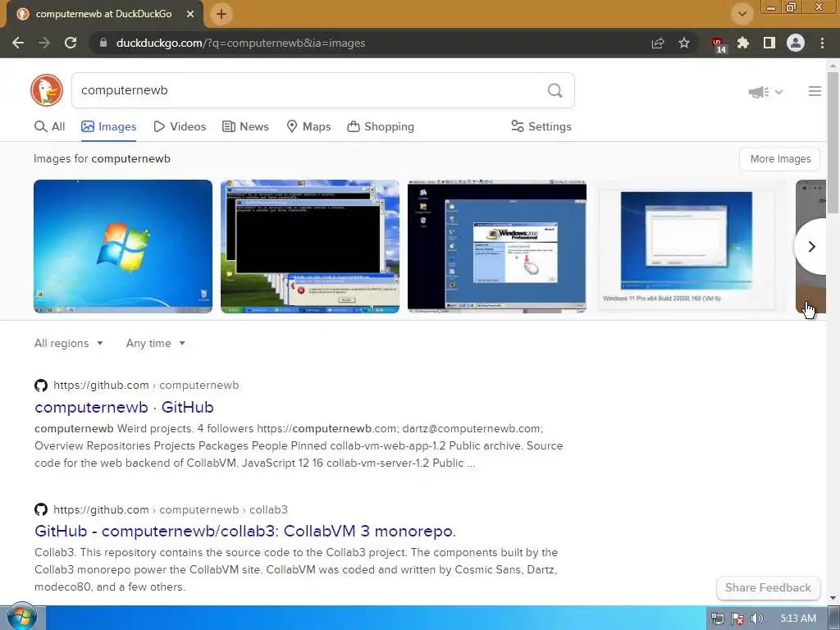Open the hamburger side menu

815,91
